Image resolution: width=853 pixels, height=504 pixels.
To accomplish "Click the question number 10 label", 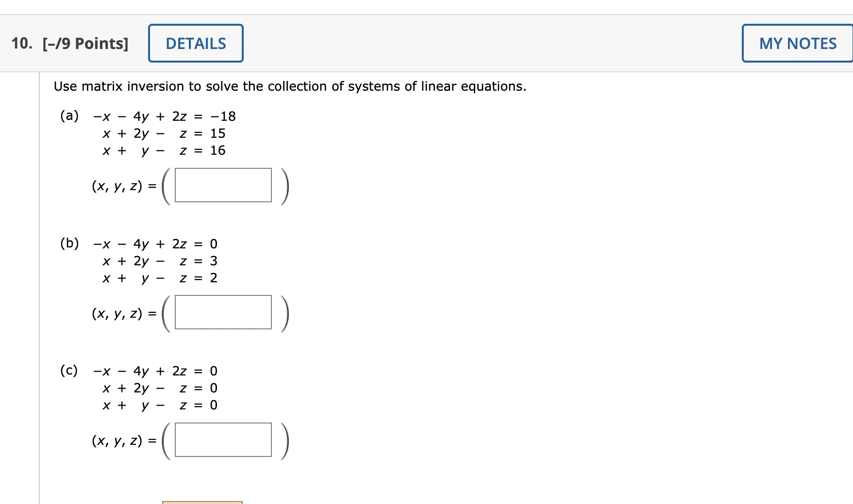I will click(x=20, y=43).
